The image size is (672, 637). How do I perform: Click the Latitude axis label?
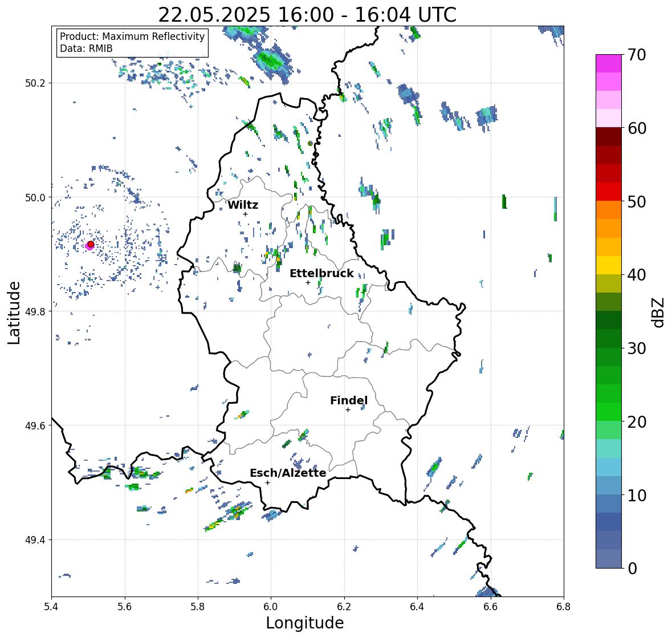(14, 313)
